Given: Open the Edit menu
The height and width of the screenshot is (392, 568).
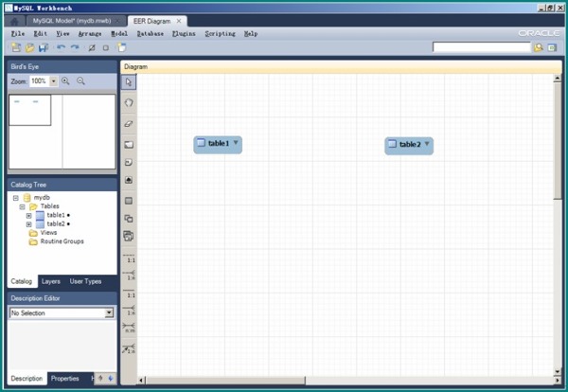Looking at the screenshot, I should pyautogui.click(x=40, y=34).
